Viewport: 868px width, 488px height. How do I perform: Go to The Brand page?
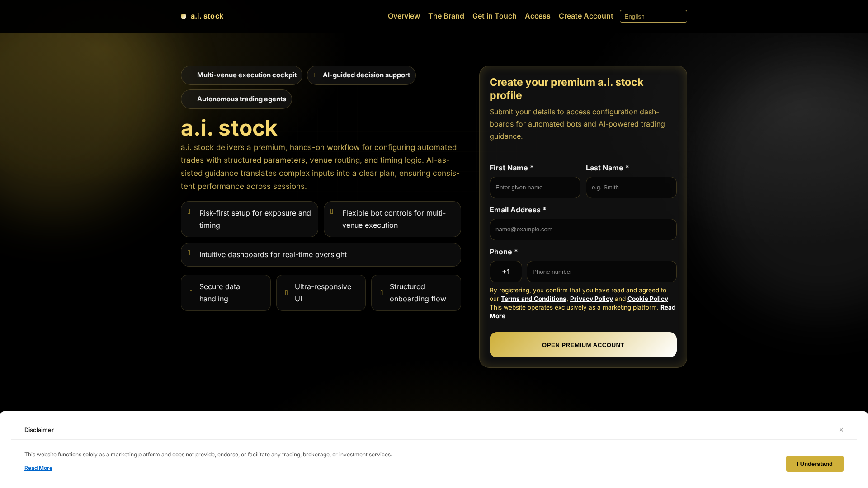[446, 16]
